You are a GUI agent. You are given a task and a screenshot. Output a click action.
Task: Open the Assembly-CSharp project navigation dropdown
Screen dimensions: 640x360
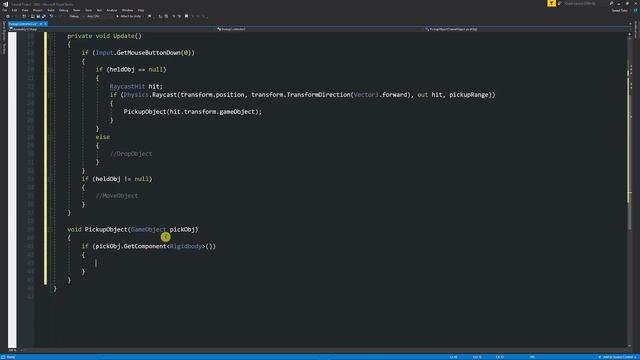[112, 29]
